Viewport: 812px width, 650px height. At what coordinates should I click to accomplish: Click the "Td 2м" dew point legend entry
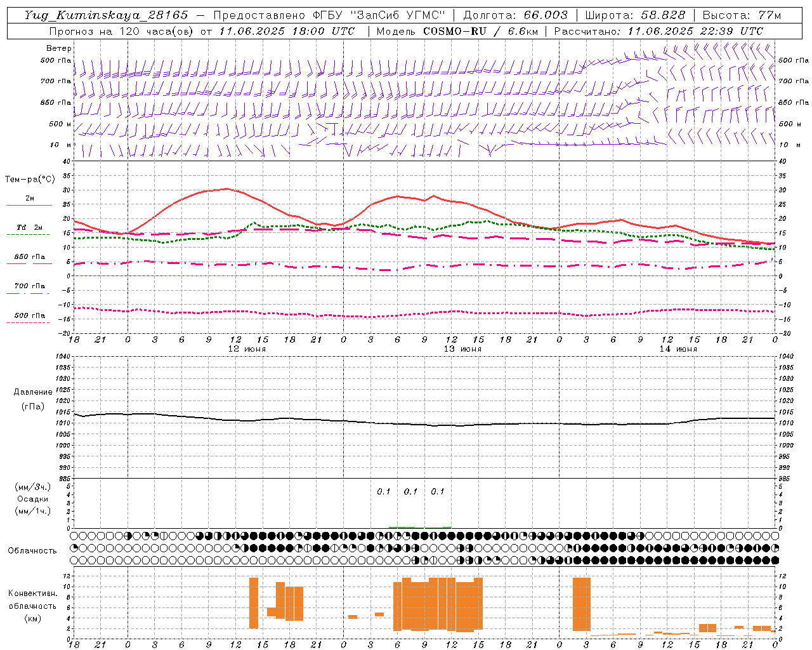(x=29, y=227)
